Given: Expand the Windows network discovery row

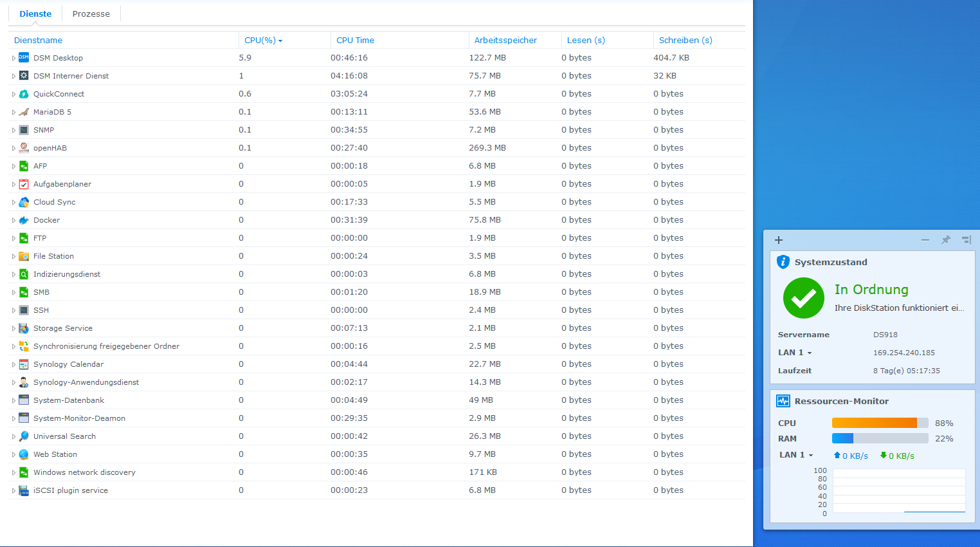Looking at the screenshot, I should point(14,472).
